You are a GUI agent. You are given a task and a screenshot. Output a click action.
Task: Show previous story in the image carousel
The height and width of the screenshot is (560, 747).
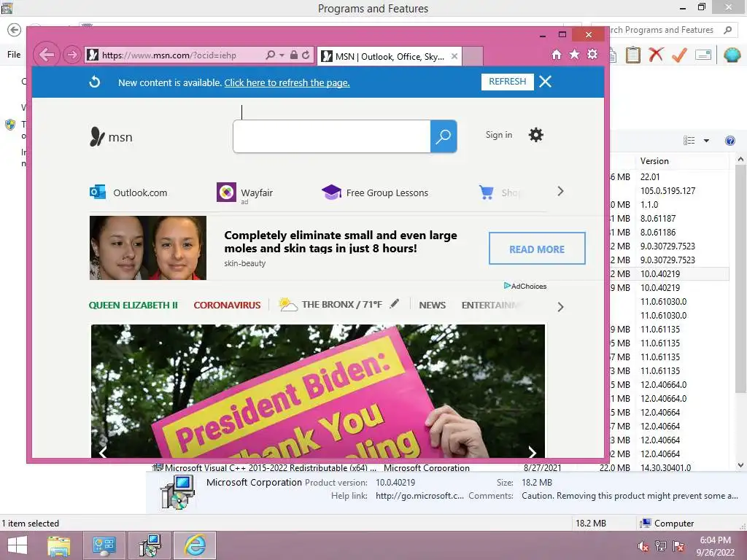[103, 451]
